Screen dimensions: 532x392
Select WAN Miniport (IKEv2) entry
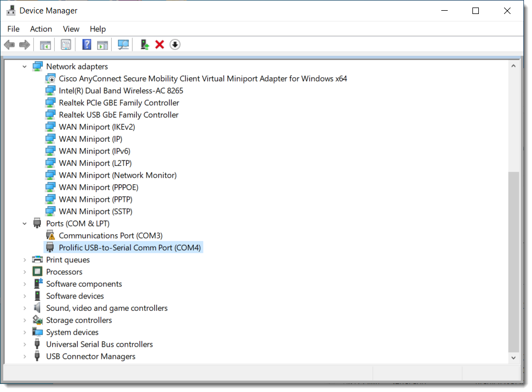[x=97, y=127]
